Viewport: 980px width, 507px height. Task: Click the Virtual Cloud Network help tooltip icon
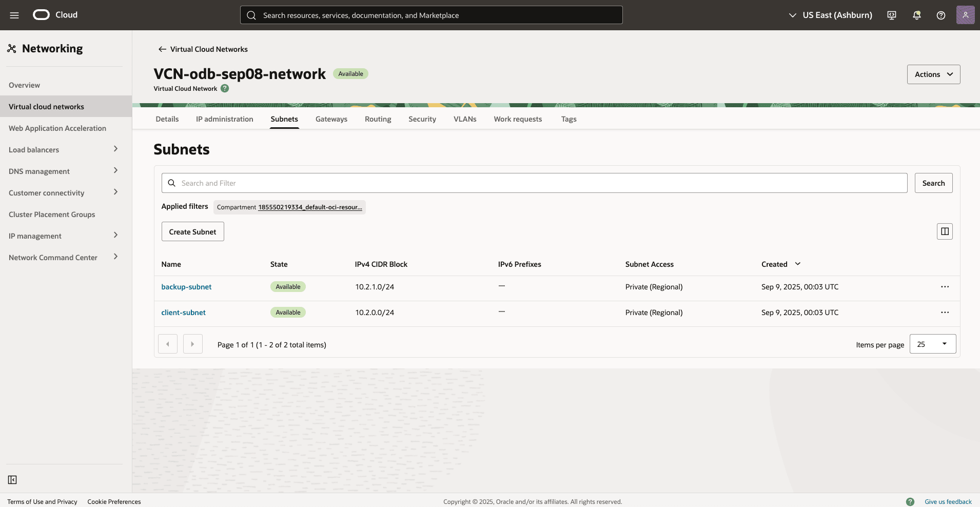coord(224,88)
